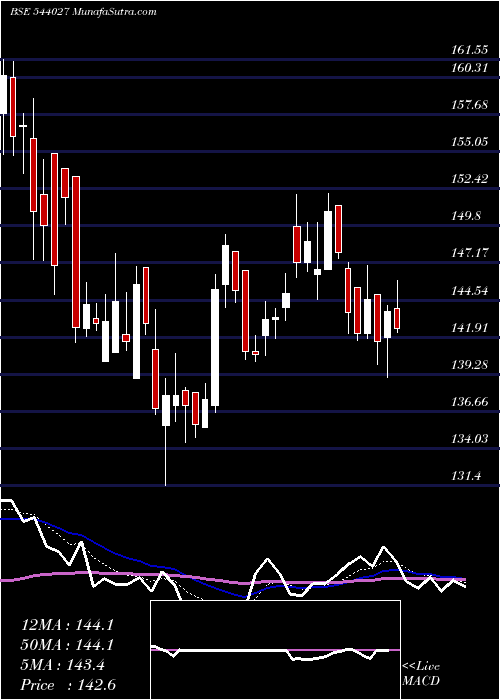The height and width of the screenshot is (700, 500).
Task: Click the BSE 544027 MunafaSutra.com chart title
Action: [83, 12]
